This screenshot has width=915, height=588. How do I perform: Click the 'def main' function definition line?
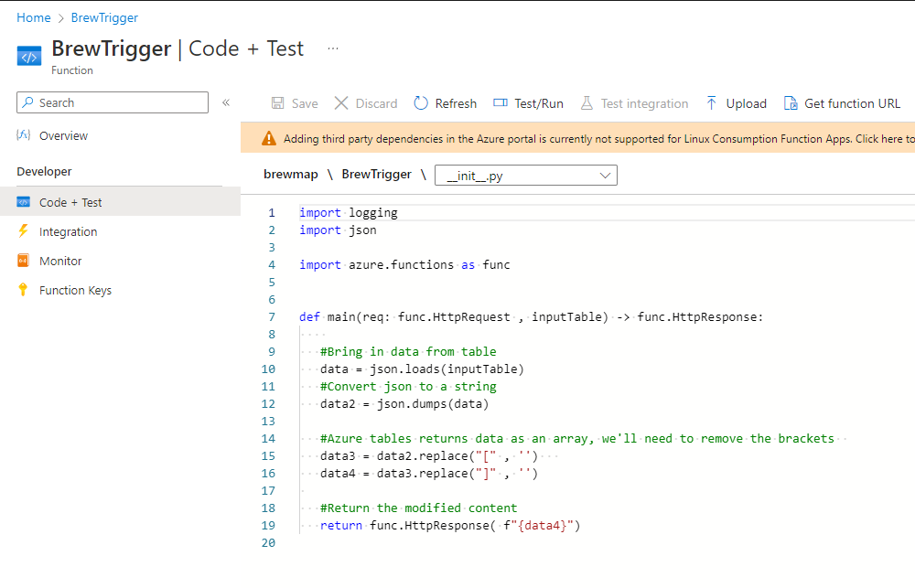coord(531,316)
